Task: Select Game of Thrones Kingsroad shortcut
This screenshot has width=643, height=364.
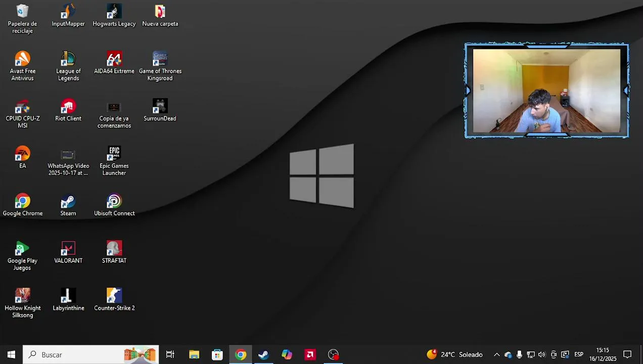Action: tap(160, 66)
